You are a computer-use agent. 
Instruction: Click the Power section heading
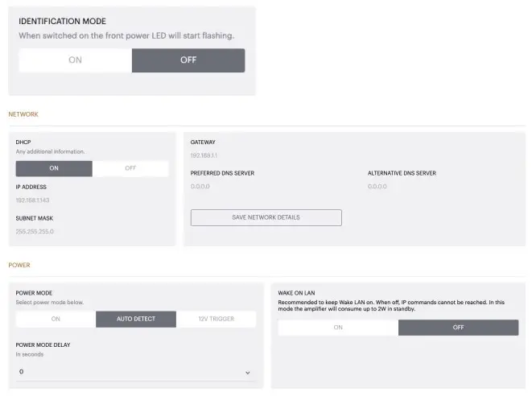click(19, 265)
